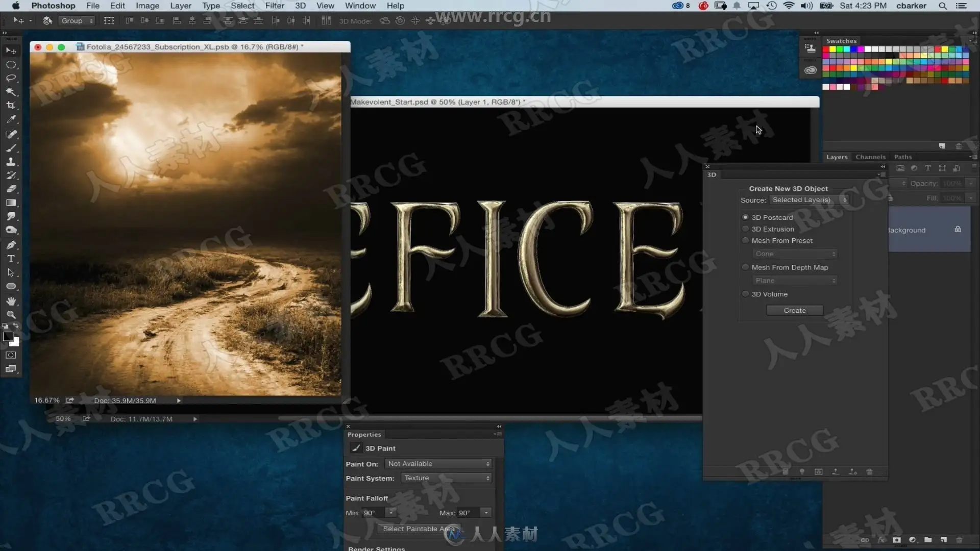Open the Paint System Texture dropdown
Viewport: 980px width, 551px height.
click(x=446, y=478)
